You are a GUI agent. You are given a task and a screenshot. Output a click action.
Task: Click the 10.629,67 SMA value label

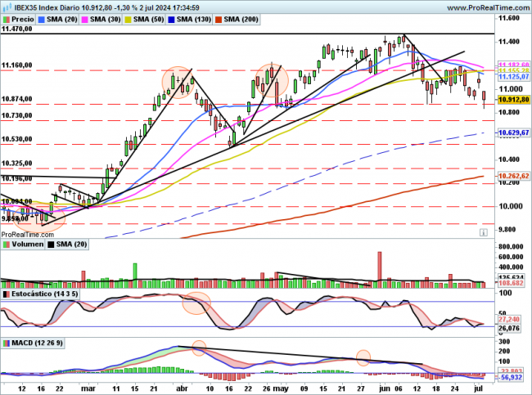[514, 132]
